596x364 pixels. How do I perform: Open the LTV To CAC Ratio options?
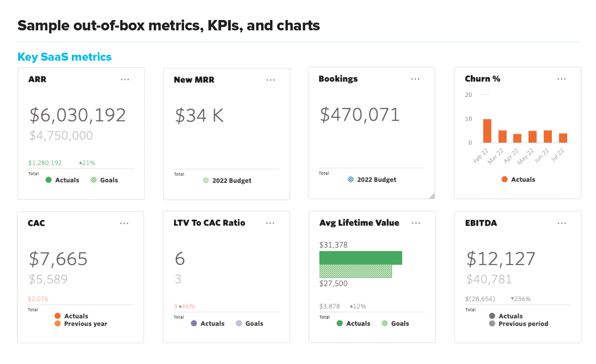coord(270,223)
